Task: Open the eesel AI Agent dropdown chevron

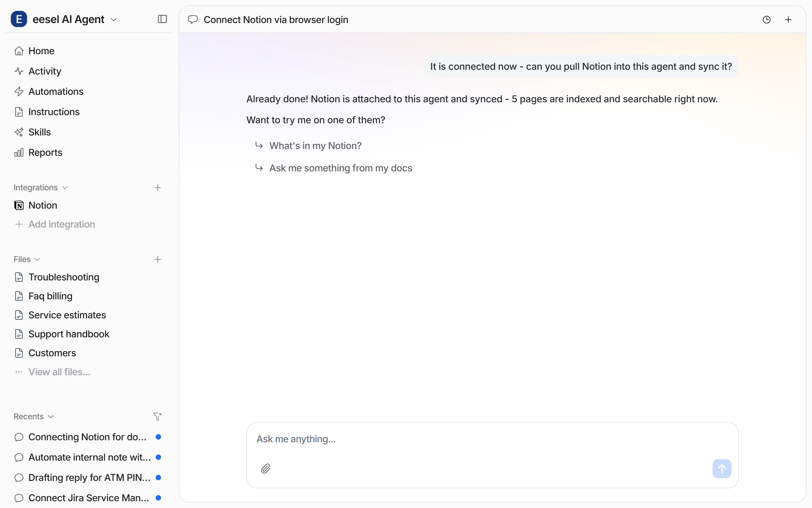Action: [114, 20]
